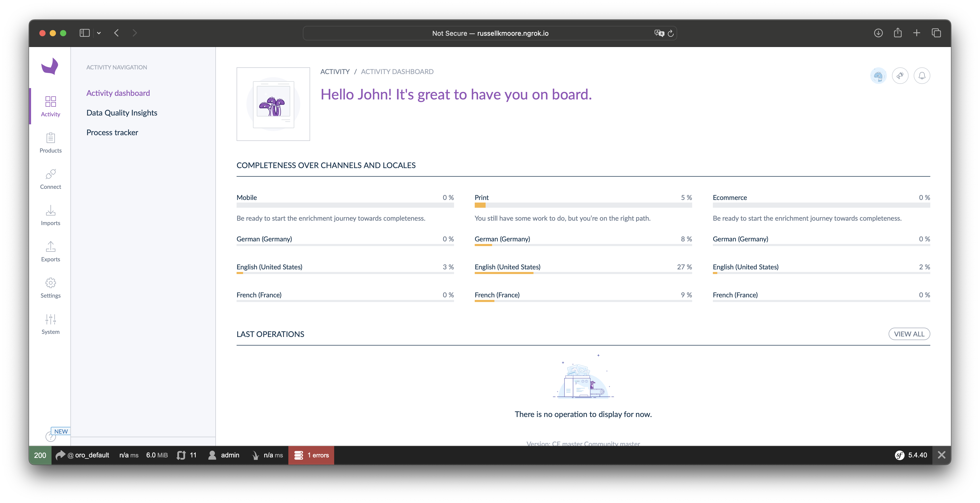Select Process tracker in navigation
The width and height of the screenshot is (980, 503).
pyautogui.click(x=112, y=133)
